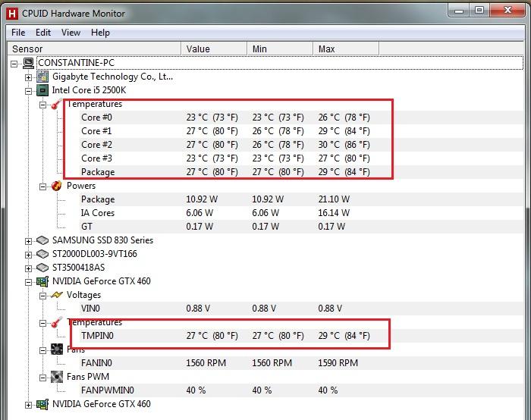Screen dimensions: 531x420
Task: Click the Value column header
Action: point(214,49)
